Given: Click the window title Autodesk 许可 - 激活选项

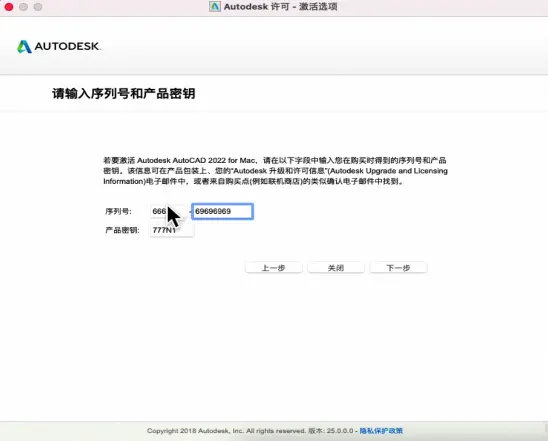Looking at the screenshot, I should point(281,7).
